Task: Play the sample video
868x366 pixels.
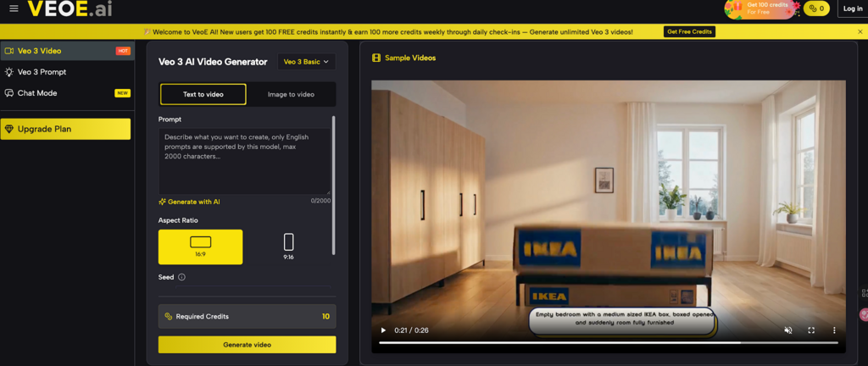Action: click(383, 330)
